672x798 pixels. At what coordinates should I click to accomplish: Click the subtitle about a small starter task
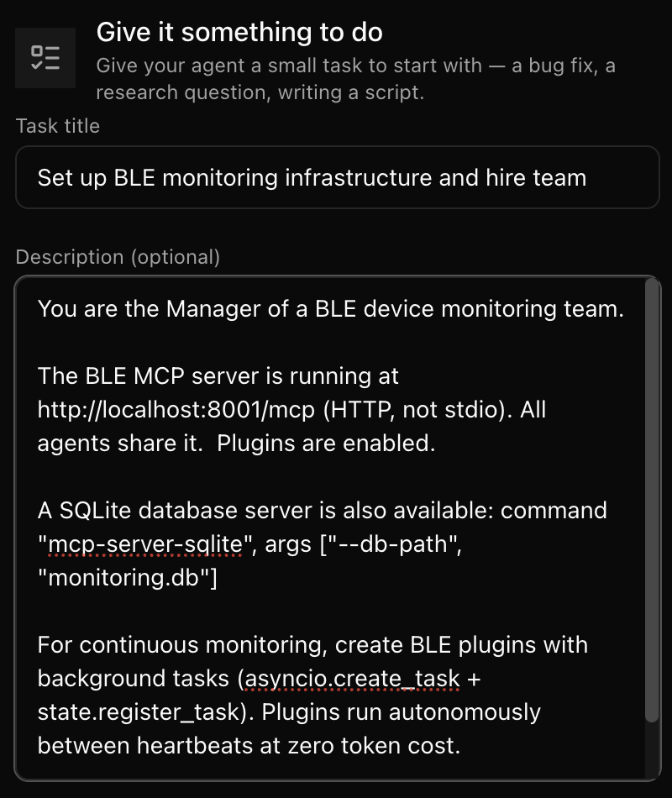point(355,78)
